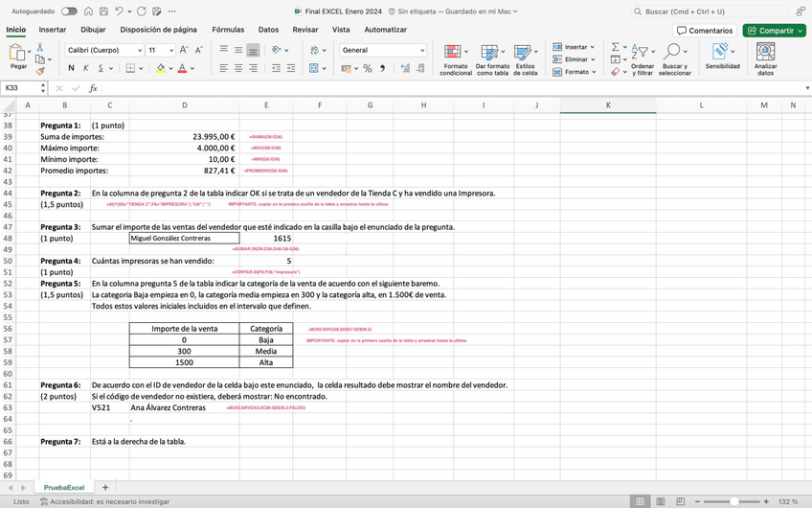Switch to the Insertar ribbon tab
This screenshot has height=508, width=812.
pos(53,30)
